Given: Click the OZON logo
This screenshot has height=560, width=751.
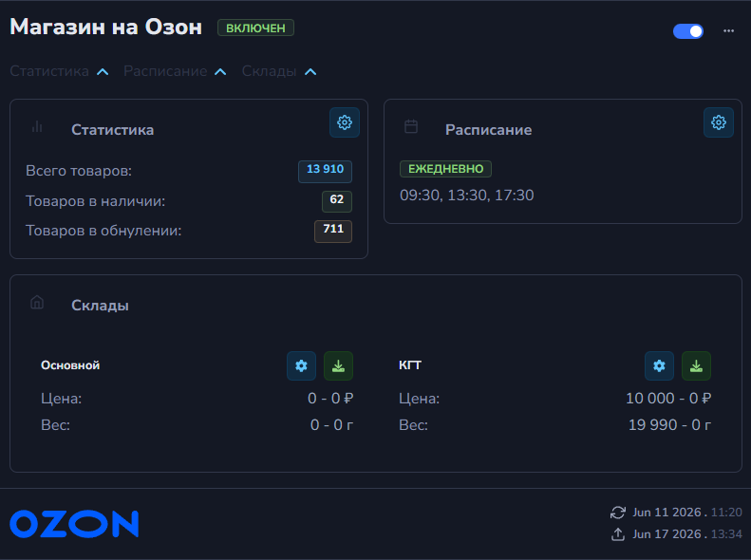Looking at the screenshot, I should click(74, 524).
